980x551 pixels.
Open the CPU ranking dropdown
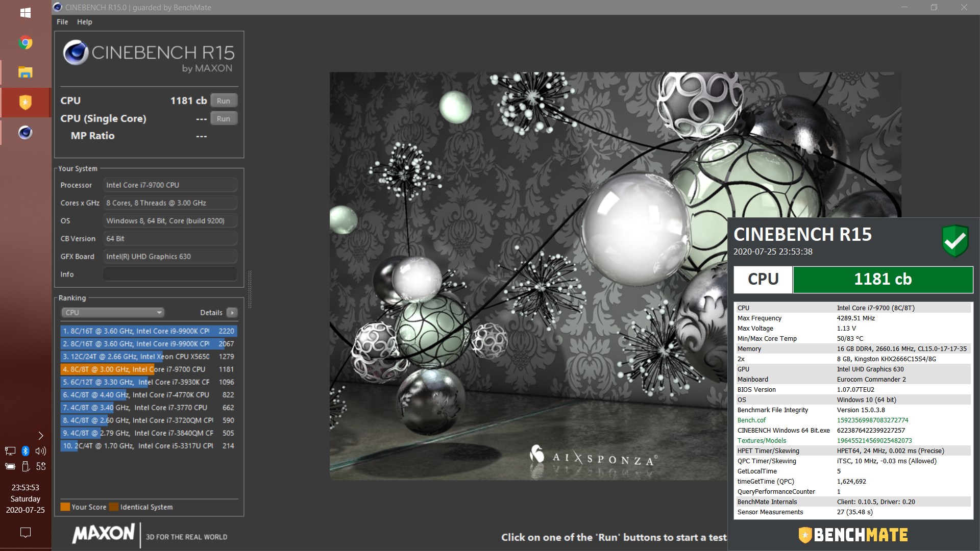(x=113, y=312)
